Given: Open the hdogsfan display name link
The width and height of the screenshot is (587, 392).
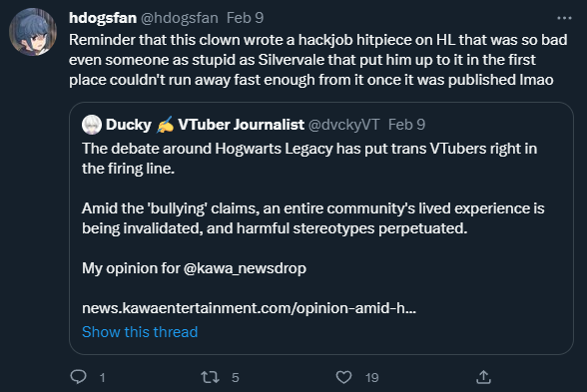Looking at the screenshot, I should tap(103, 18).
